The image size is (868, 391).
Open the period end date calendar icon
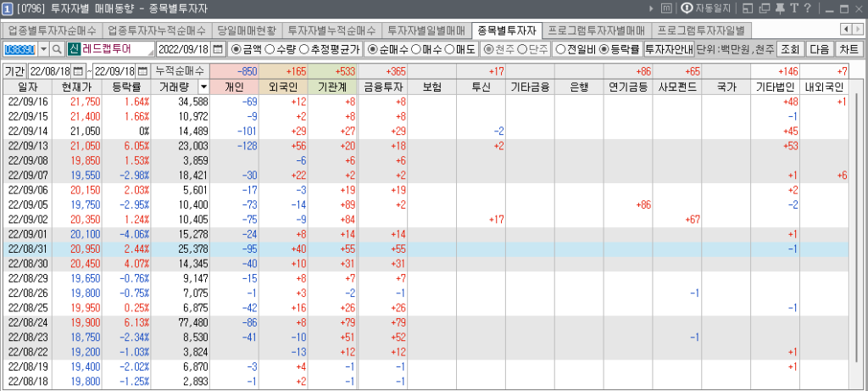pos(144,70)
